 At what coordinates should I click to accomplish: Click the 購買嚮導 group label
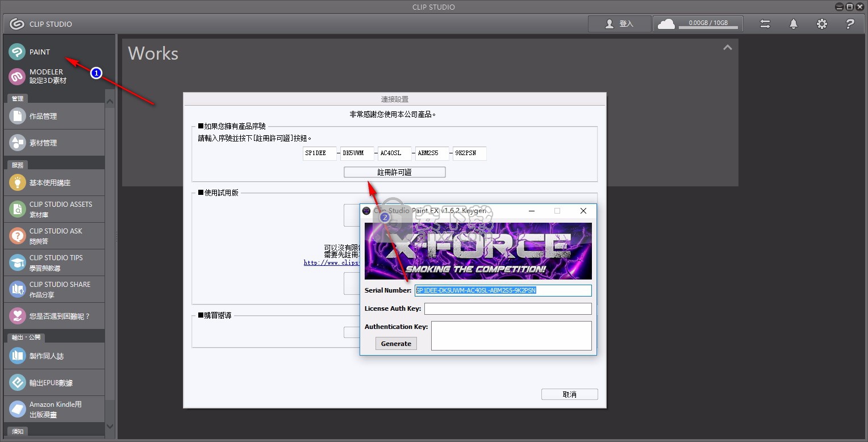(x=214, y=315)
